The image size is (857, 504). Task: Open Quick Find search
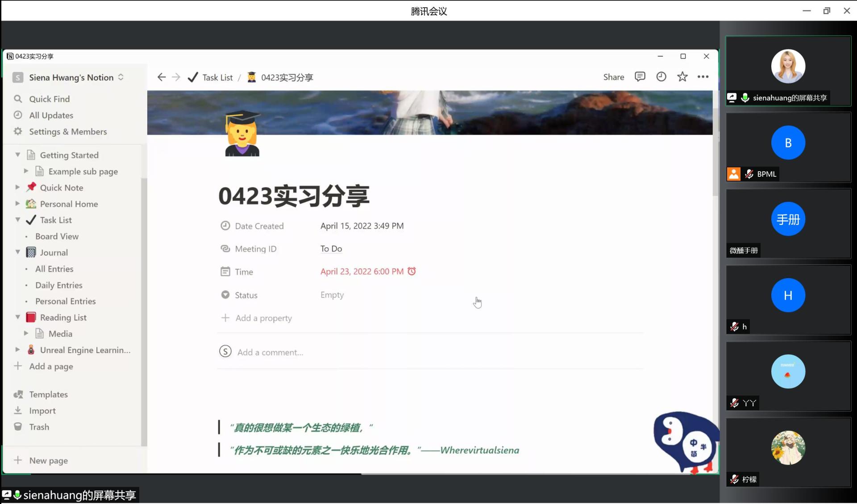[x=49, y=99]
